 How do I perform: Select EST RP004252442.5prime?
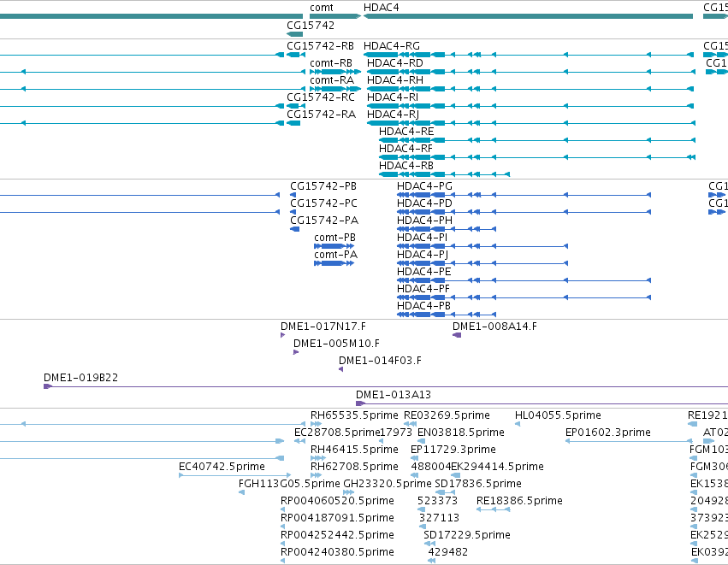click(x=337, y=536)
